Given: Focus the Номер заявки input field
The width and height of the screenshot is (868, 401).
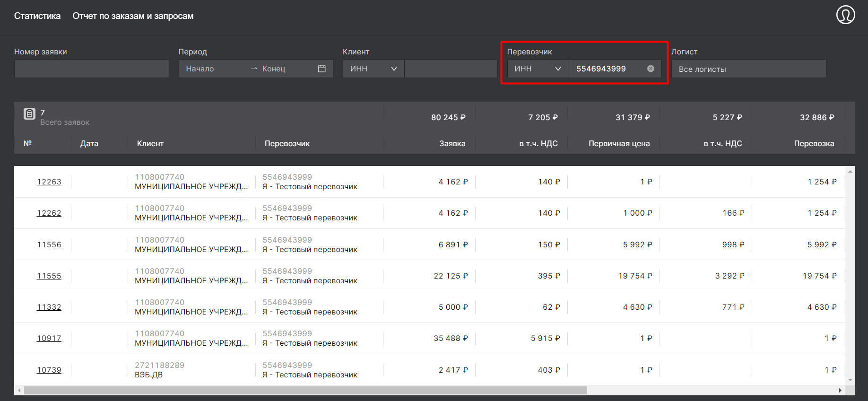Looking at the screenshot, I should pos(92,69).
